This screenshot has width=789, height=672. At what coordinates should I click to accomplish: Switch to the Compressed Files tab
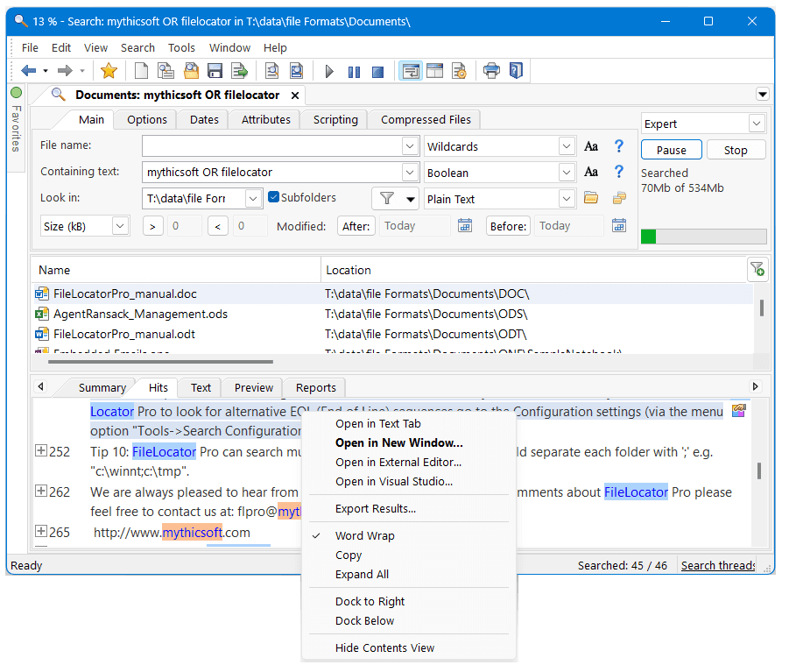click(x=426, y=120)
